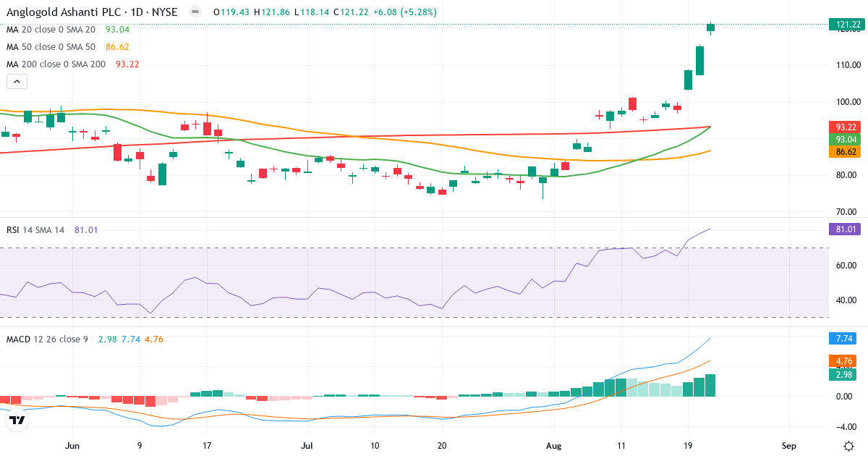Click the purple RSI value tag 81.01
This screenshot has height=456, width=868.
tap(846, 229)
